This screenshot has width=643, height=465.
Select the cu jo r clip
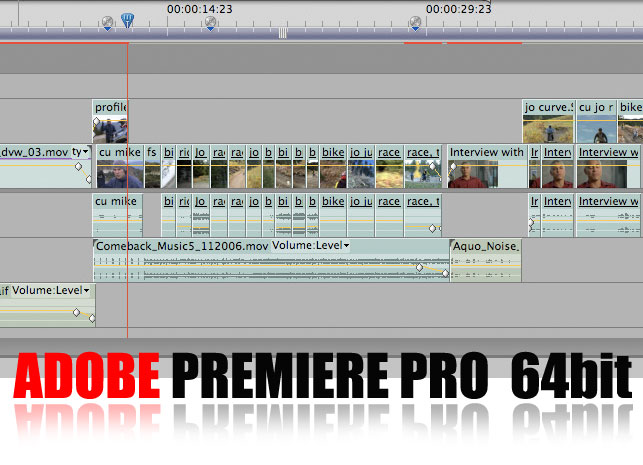coord(596,121)
